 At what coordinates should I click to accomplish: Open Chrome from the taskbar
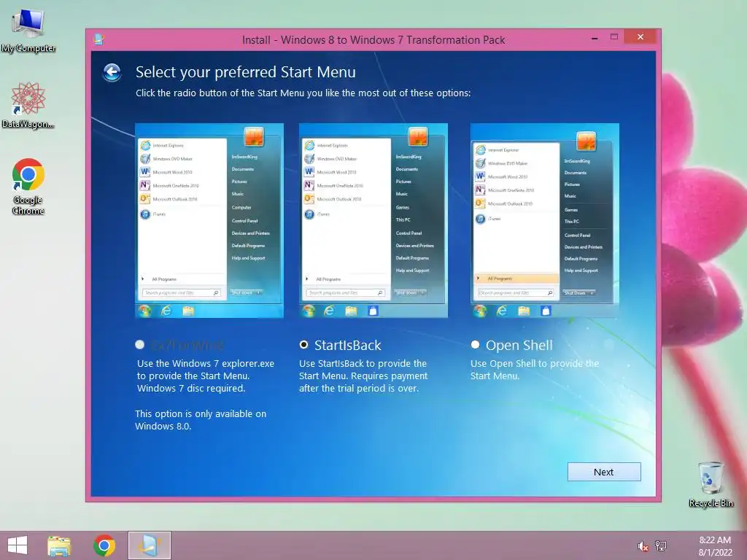[x=104, y=545]
